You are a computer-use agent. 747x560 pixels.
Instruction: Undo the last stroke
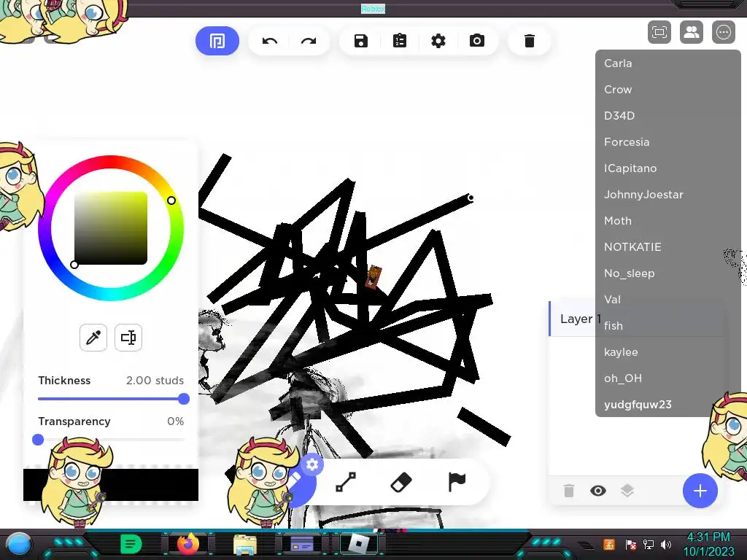[x=270, y=41]
